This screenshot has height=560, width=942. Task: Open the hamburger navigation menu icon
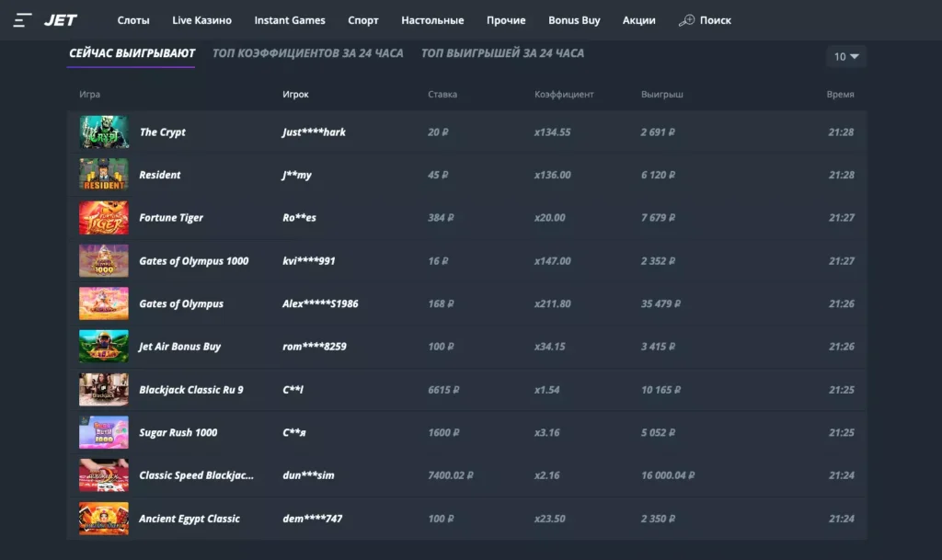[25, 19]
